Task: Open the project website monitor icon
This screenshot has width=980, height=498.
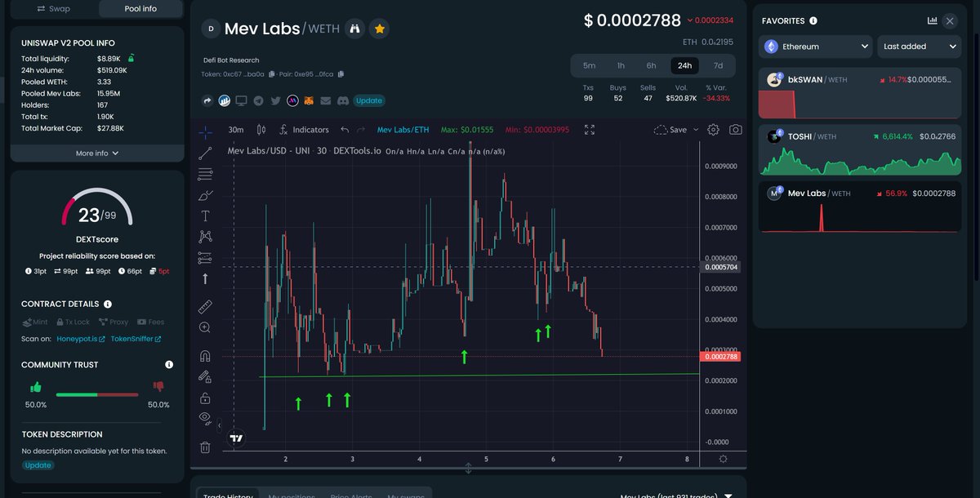Action: pos(241,100)
